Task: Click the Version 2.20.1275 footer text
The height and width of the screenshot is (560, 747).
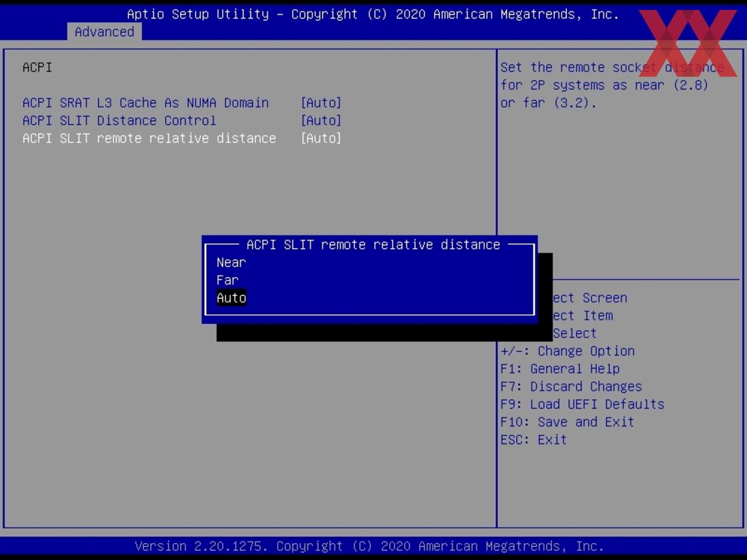Action: [x=369, y=546]
